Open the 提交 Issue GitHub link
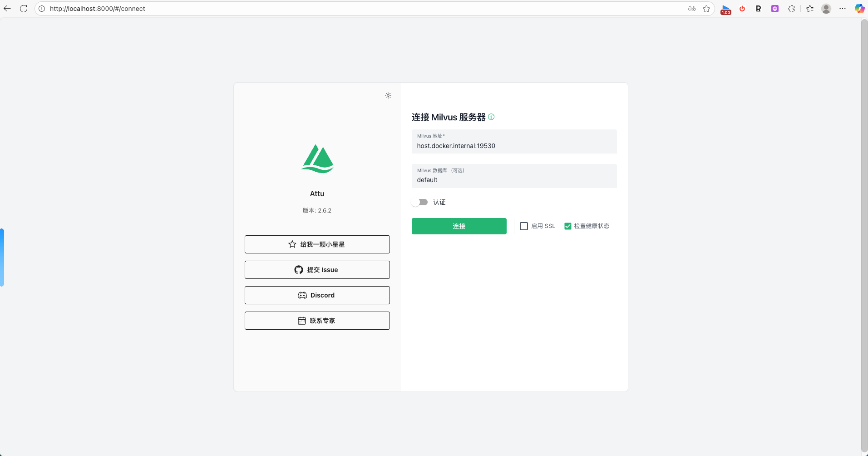 click(x=317, y=270)
